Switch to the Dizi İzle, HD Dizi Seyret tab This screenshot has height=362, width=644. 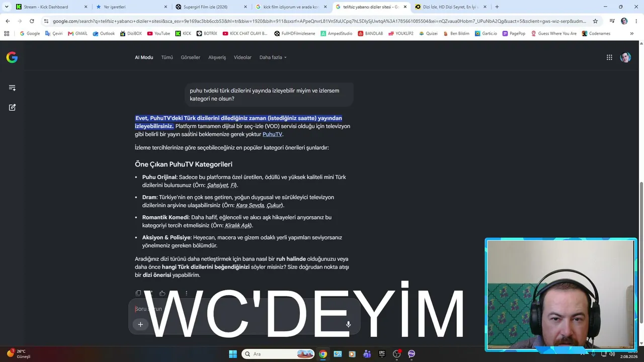point(450,7)
